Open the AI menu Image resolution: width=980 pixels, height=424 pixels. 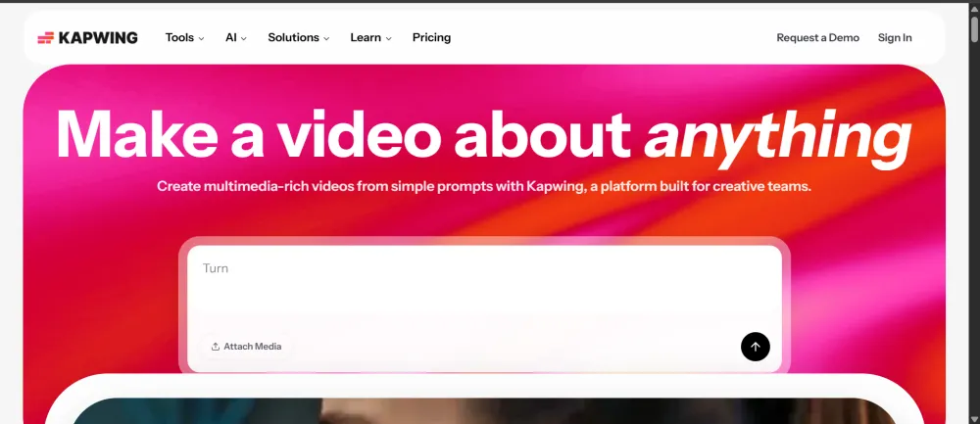click(x=235, y=37)
